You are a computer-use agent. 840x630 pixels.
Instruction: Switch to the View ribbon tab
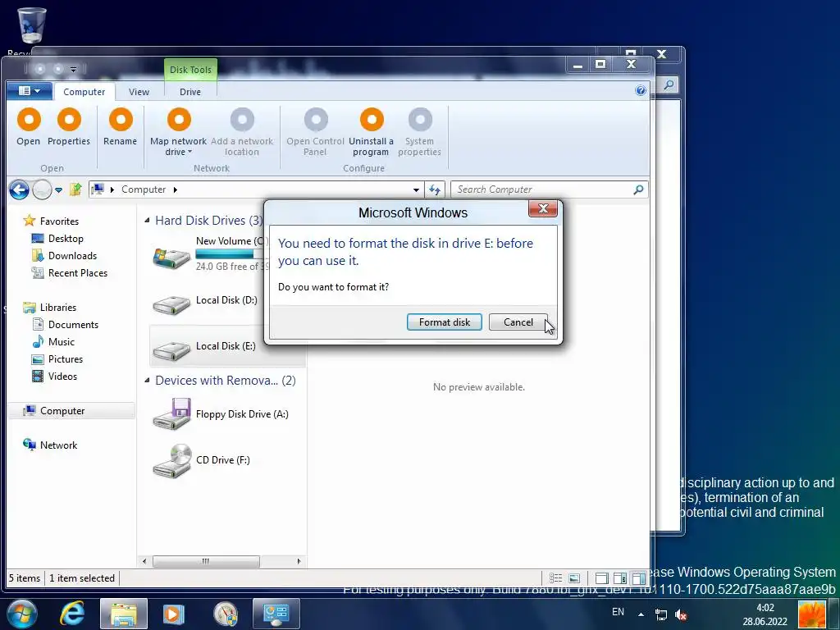[139, 92]
